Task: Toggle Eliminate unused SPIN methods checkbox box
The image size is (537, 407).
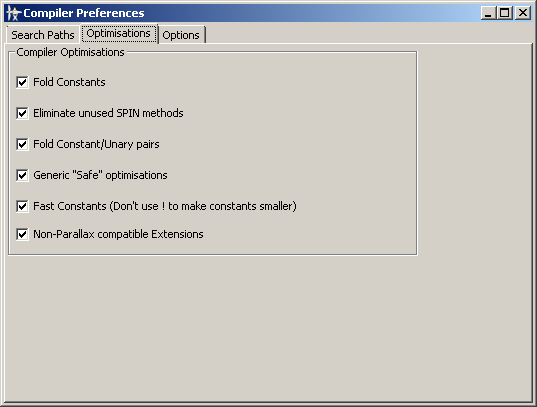Action: coord(22,113)
